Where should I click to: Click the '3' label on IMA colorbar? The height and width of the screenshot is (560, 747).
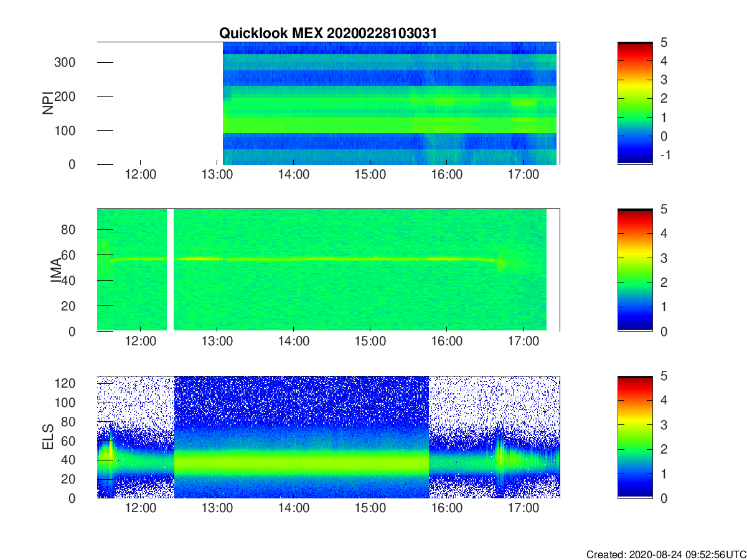(664, 258)
